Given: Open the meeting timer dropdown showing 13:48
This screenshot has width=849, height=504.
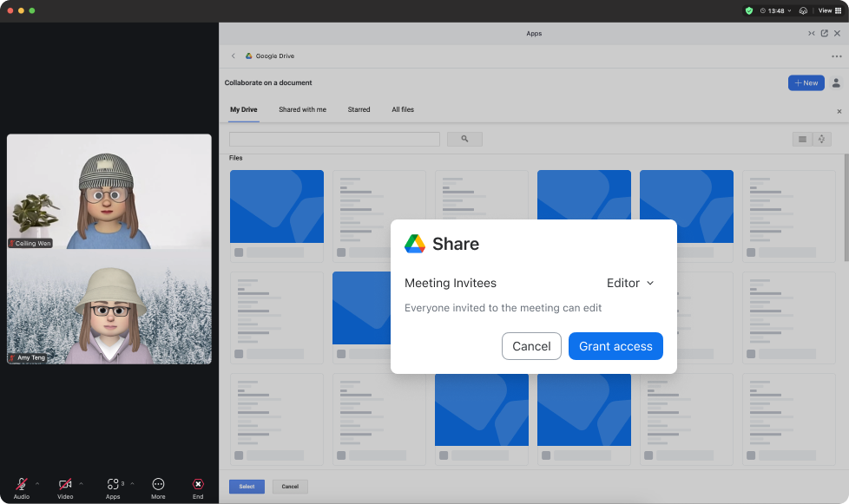Looking at the screenshot, I should pos(775,10).
